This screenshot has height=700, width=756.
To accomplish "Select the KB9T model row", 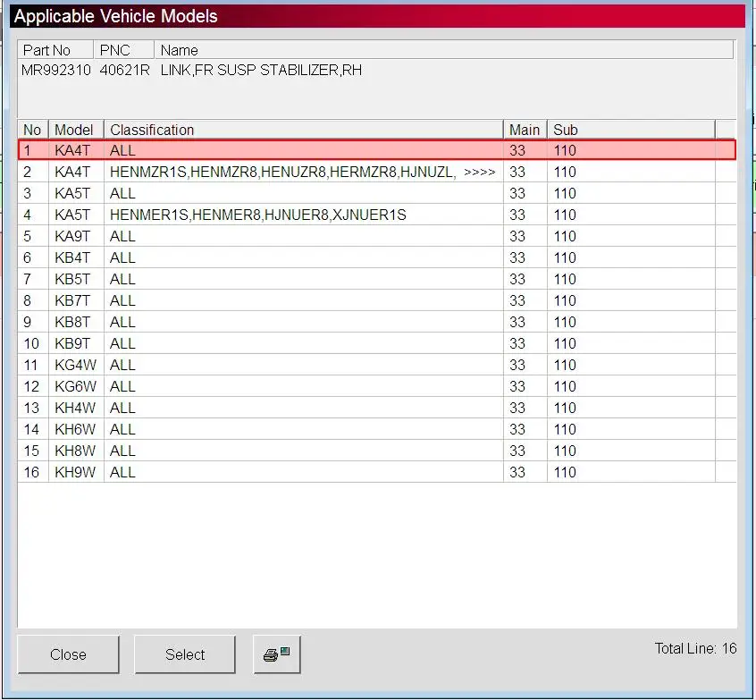I will (377, 343).
